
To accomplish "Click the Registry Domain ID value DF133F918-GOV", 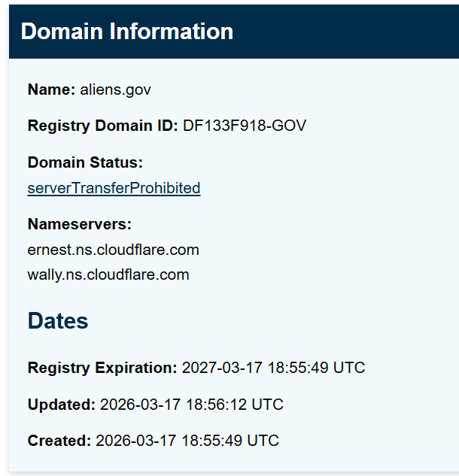I will click(245, 126).
